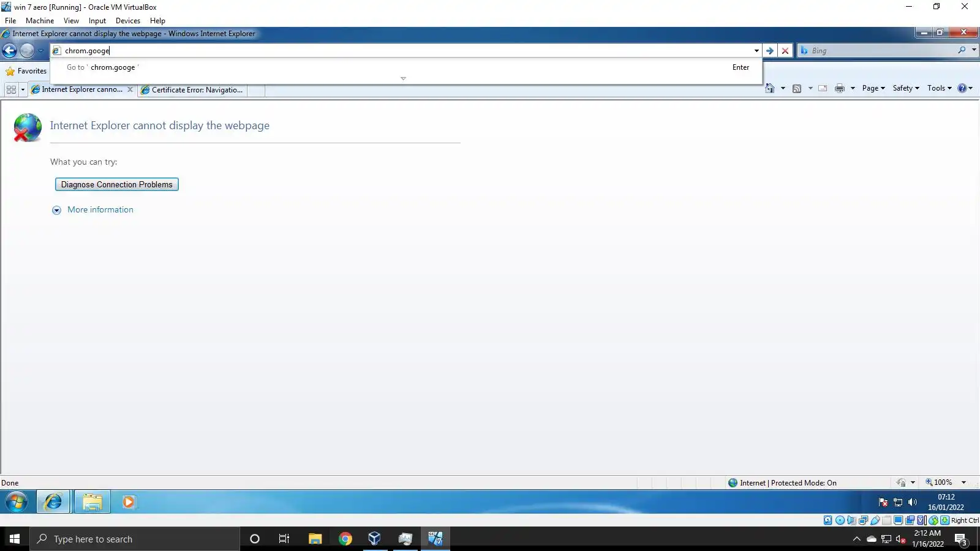This screenshot has width=980, height=551.
Task: Open the tab list dropdown arrow
Action: 23,90
